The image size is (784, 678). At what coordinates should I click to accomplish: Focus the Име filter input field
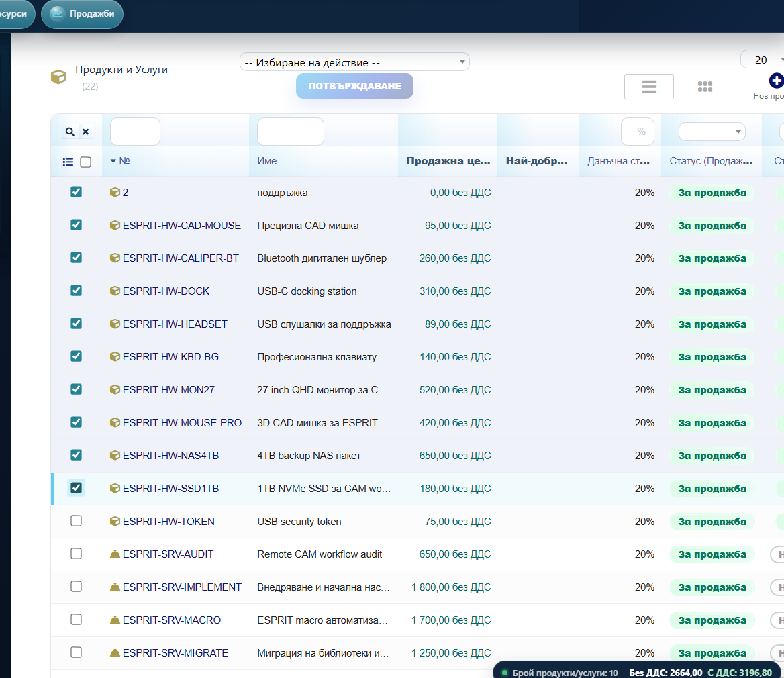pyautogui.click(x=291, y=132)
